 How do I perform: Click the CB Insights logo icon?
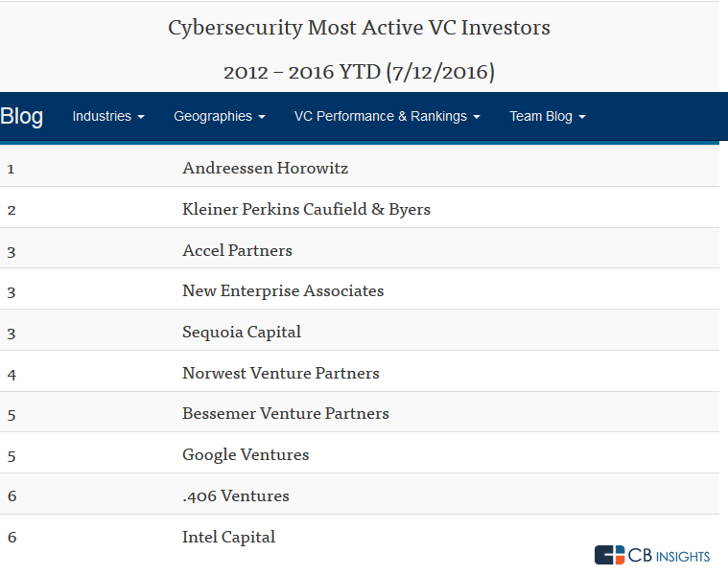pos(609,555)
